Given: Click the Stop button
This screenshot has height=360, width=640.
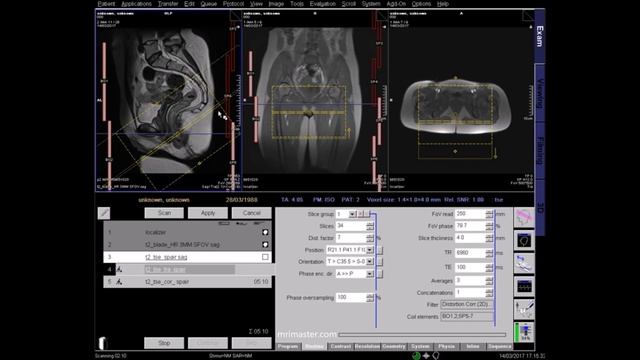Looking at the screenshot, I should [x=164, y=343].
